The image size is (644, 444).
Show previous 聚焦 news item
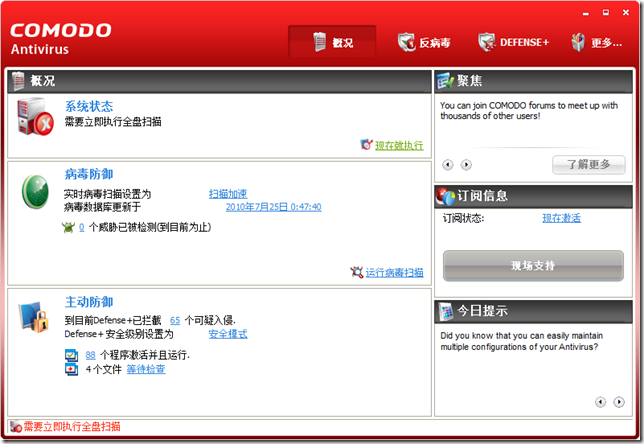[x=448, y=165]
